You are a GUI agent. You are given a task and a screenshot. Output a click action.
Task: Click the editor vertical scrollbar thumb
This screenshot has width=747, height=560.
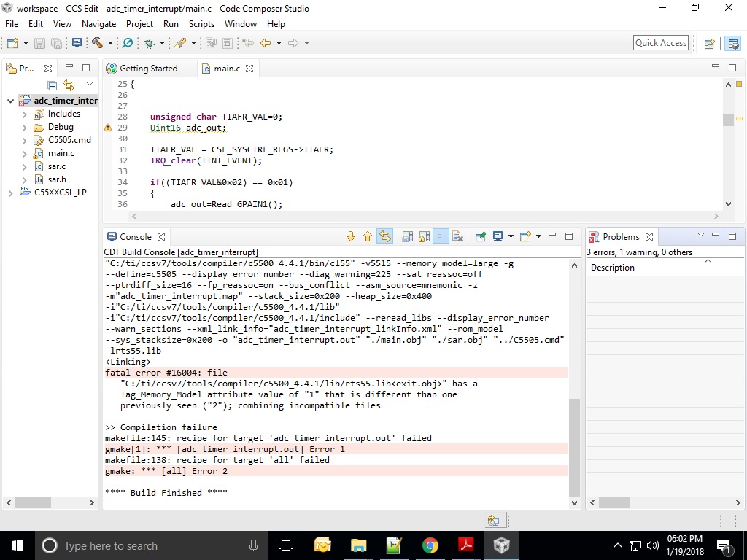[728, 120]
